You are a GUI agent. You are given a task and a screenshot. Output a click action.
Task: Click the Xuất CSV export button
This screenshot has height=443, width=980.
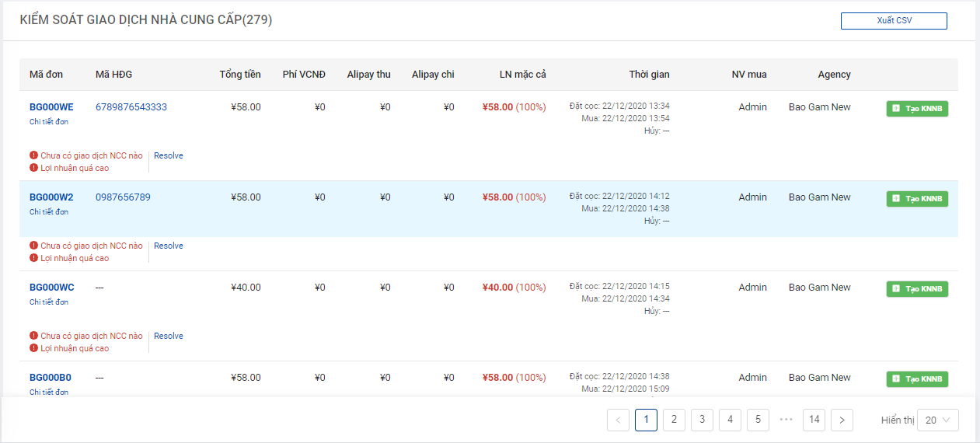[894, 21]
